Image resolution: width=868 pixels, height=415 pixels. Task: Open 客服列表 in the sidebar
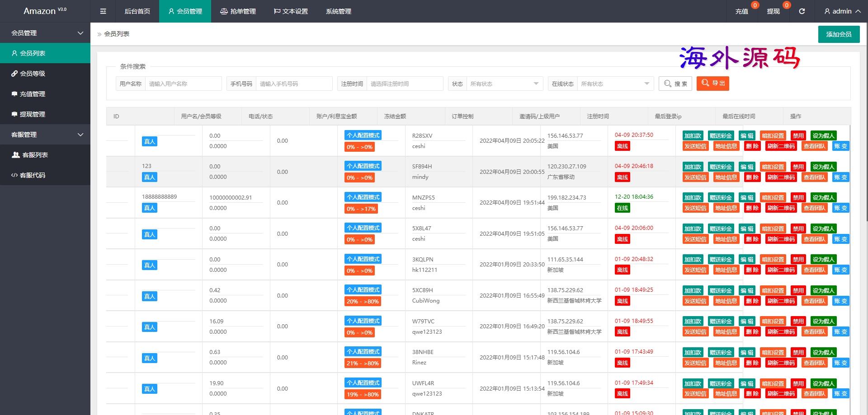[x=45, y=155]
